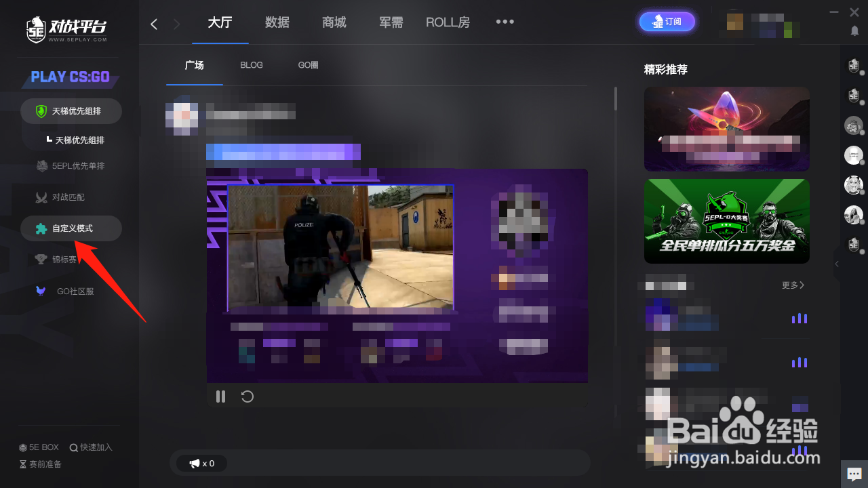Select the BLOG sub-tab
868x488 pixels.
(252, 65)
